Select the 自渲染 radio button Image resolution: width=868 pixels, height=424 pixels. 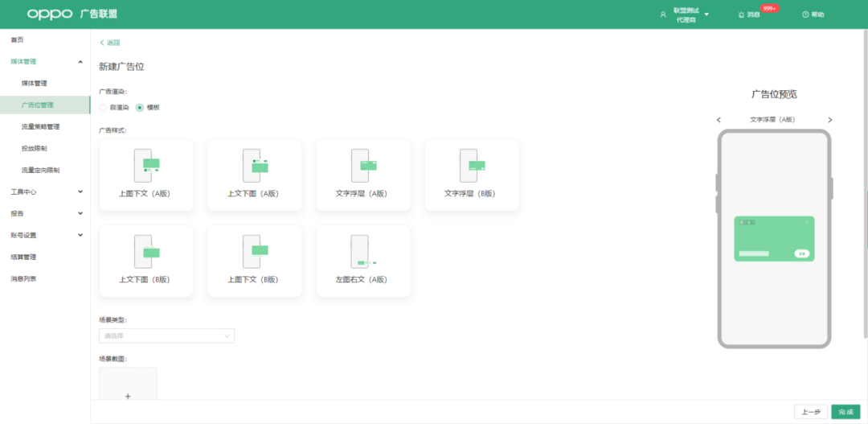point(103,107)
